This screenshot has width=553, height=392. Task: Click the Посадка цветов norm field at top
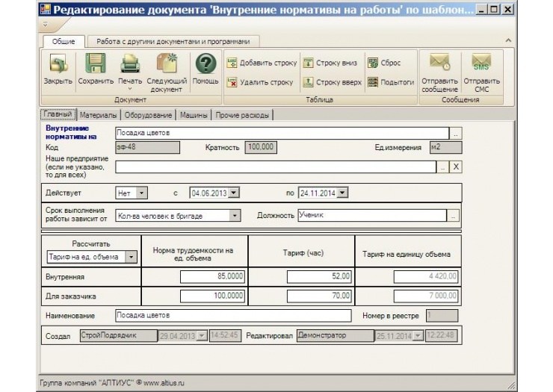point(282,133)
